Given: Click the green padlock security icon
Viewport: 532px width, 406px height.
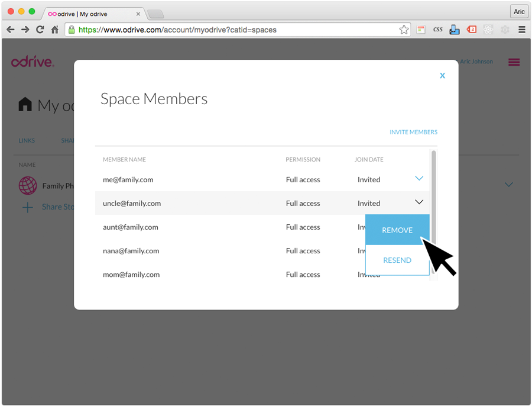Looking at the screenshot, I should pos(72,30).
